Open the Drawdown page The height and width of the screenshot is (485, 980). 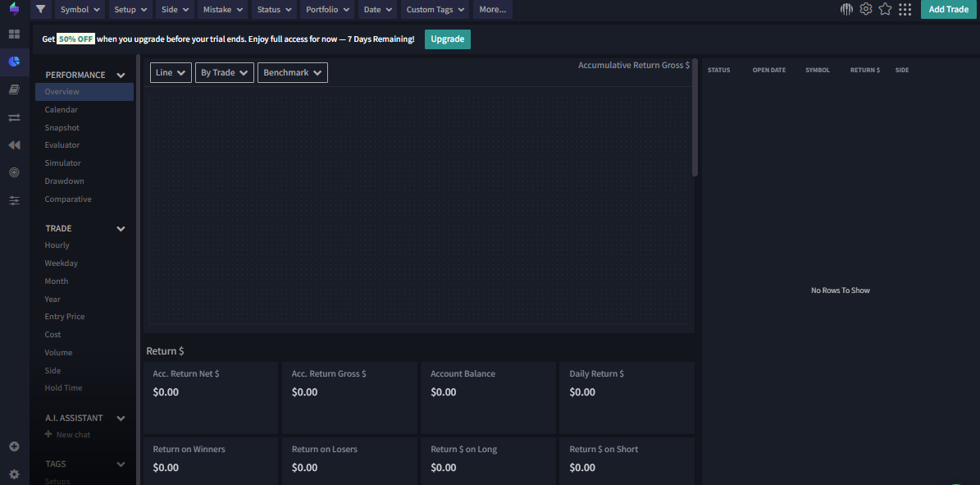(64, 181)
